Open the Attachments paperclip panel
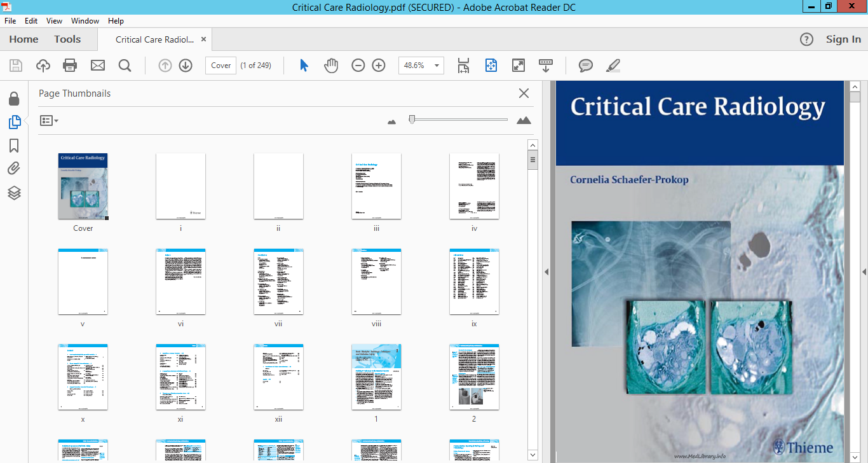The height and width of the screenshot is (463, 868). (14, 169)
